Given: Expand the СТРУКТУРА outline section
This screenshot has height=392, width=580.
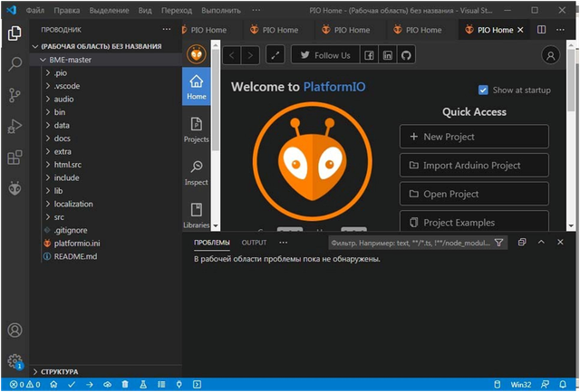Looking at the screenshot, I should 105,371.
